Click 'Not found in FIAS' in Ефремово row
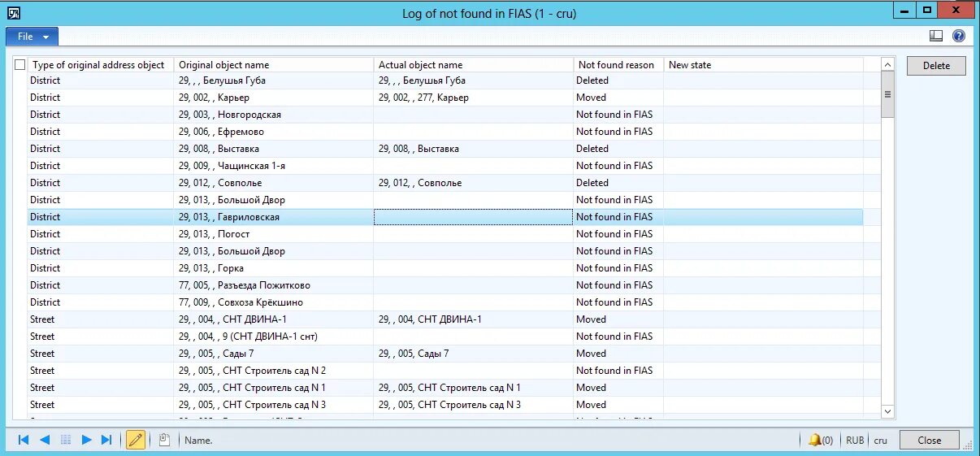Viewport: 980px width, 456px height. point(618,132)
